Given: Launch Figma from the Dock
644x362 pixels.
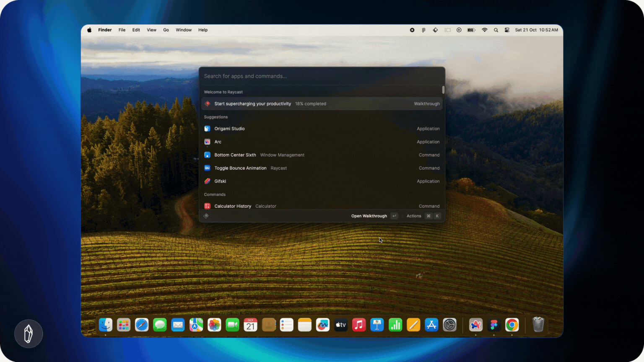Looking at the screenshot, I should pyautogui.click(x=494, y=325).
